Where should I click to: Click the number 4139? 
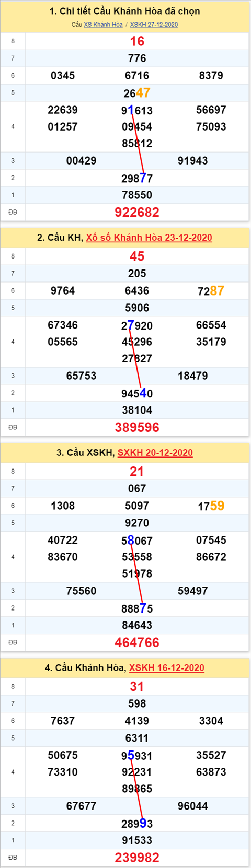(137, 721)
